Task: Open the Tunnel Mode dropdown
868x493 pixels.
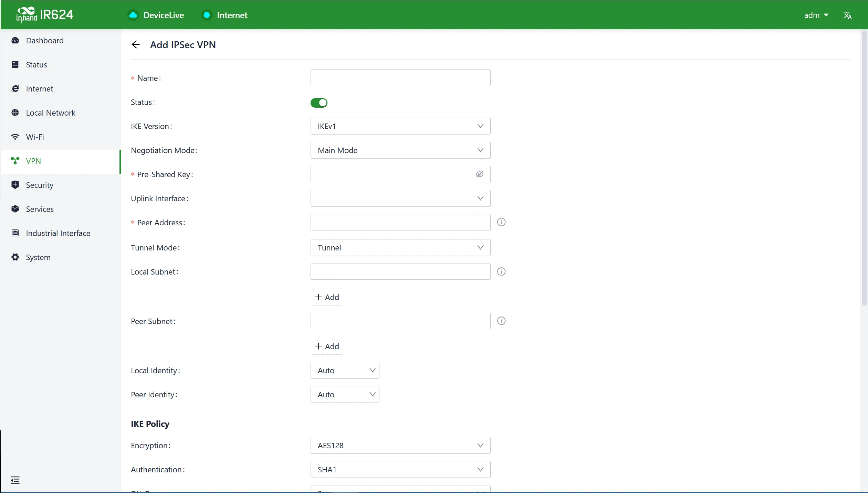Action: [x=400, y=248]
